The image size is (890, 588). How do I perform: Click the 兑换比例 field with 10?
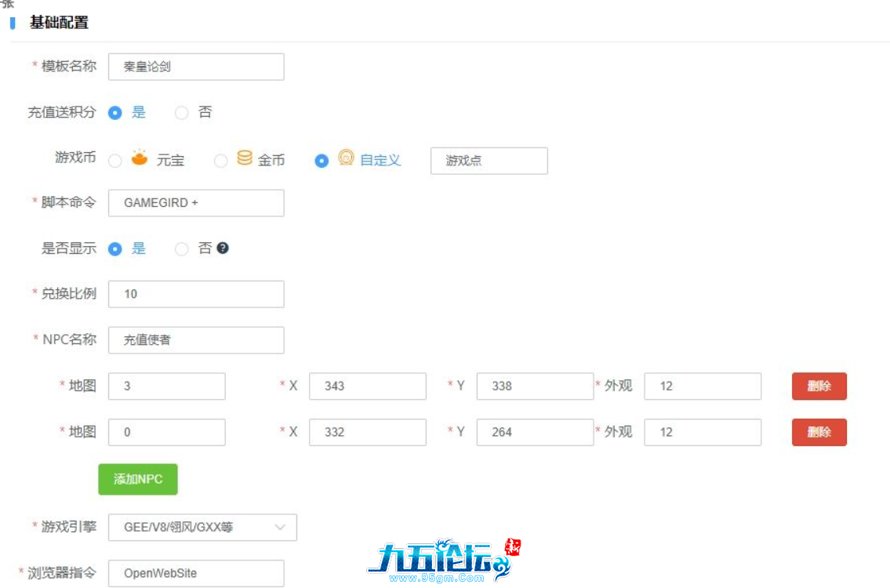[196, 294]
